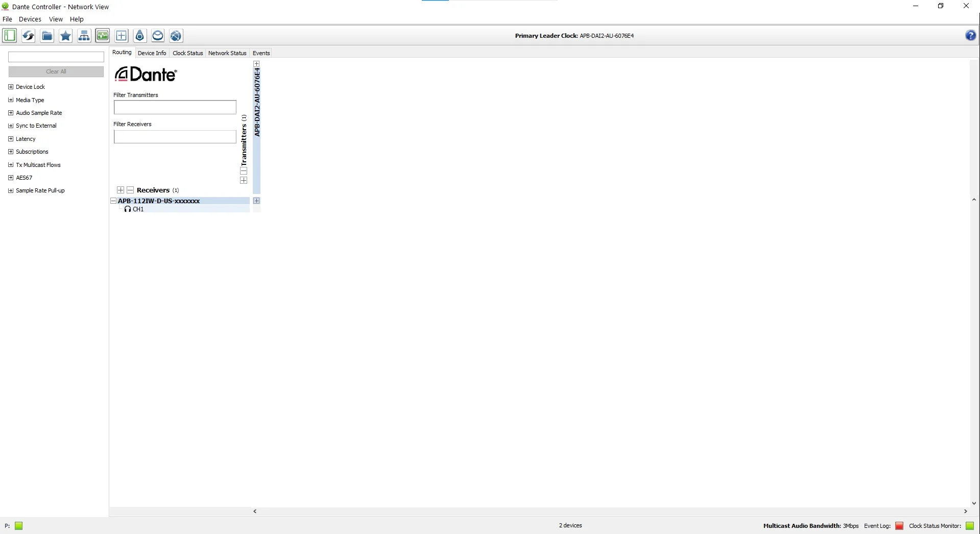Click the green Clock Status Monitor indicator
This screenshot has height=534, width=980.
[970, 526]
